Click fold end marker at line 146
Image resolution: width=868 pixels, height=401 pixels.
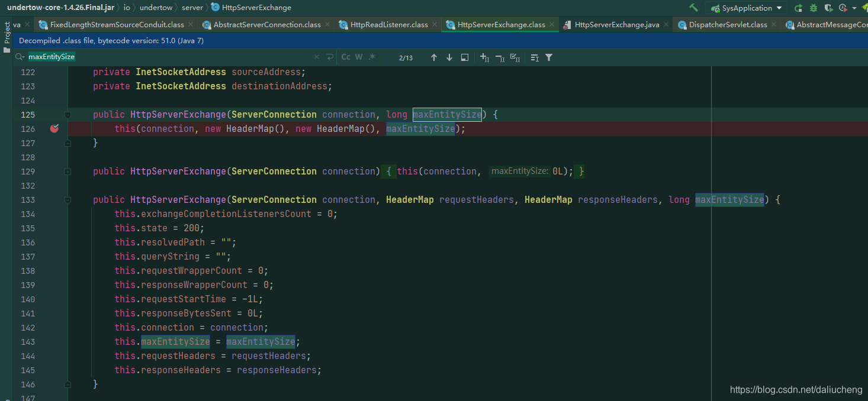(x=67, y=384)
